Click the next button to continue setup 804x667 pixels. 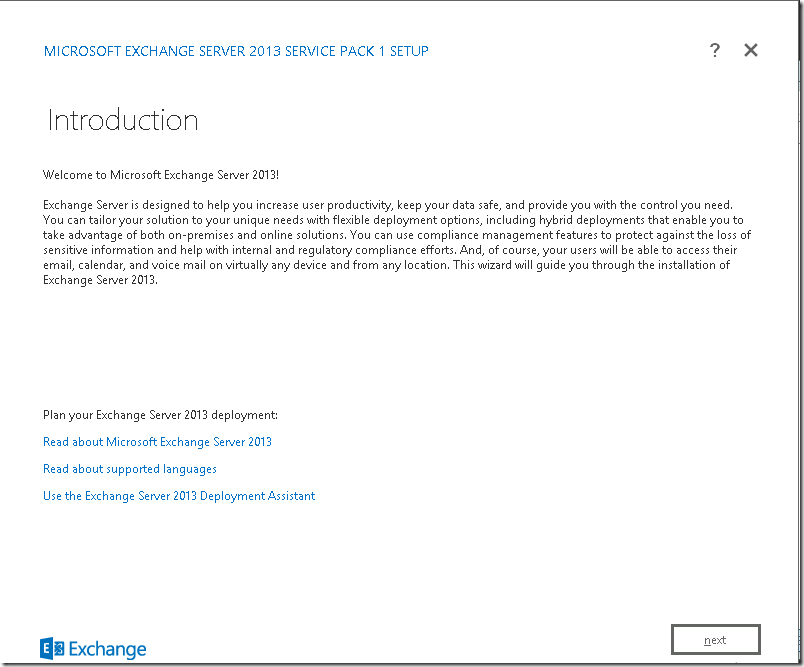point(715,639)
